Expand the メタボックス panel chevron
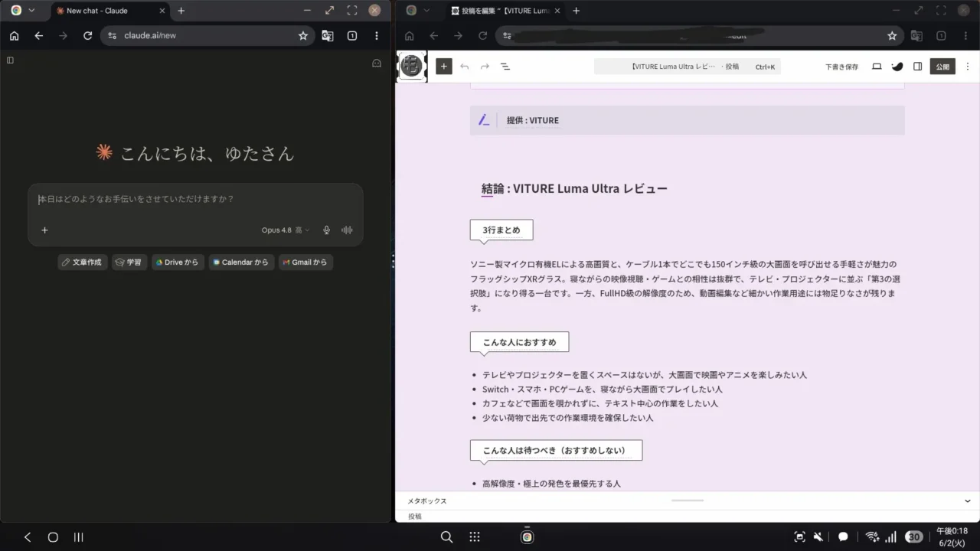Viewport: 980px width, 551px height. tap(968, 500)
